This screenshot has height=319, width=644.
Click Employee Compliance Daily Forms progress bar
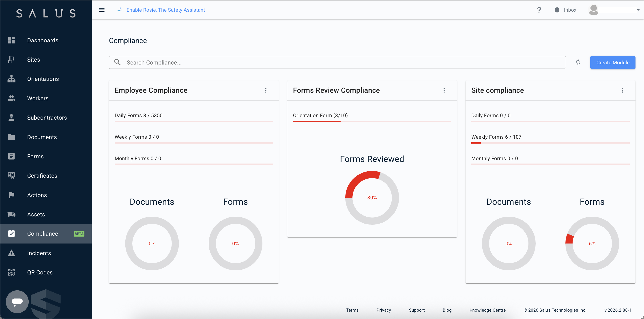click(194, 121)
